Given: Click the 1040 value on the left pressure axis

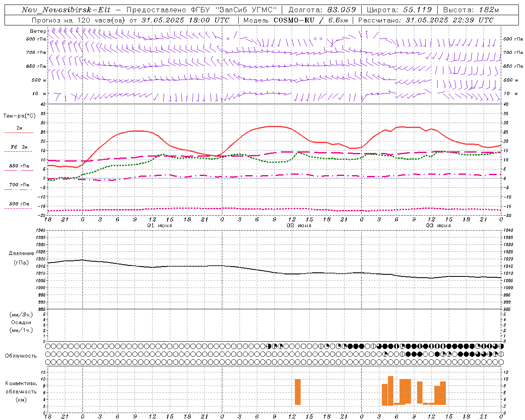Looking at the screenshot, I should tap(40, 231).
